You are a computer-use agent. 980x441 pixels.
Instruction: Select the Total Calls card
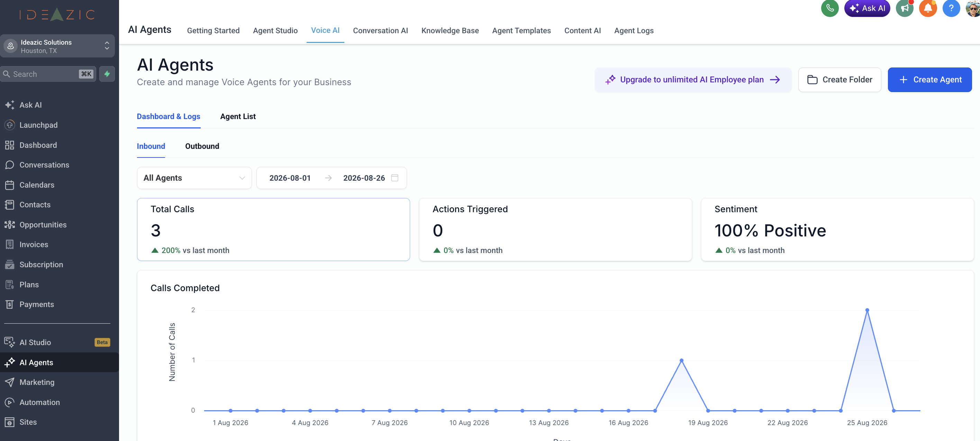(x=273, y=229)
